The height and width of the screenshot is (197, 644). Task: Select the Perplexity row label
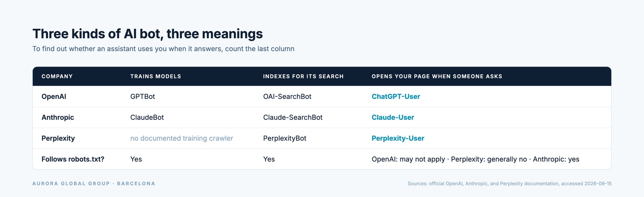[x=58, y=138]
